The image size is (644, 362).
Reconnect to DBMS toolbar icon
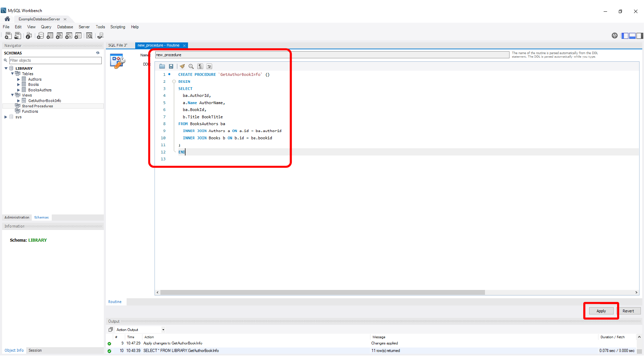point(100,36)
